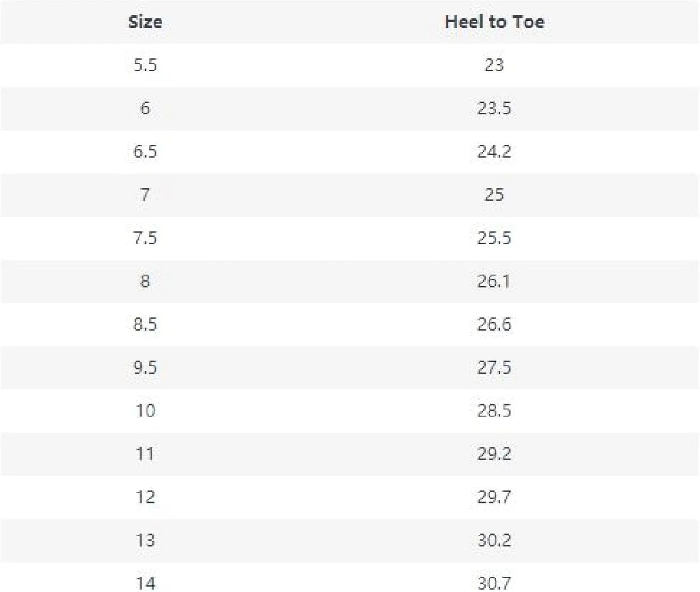Select the 30.7 measurement value

[x=494, y=583]
